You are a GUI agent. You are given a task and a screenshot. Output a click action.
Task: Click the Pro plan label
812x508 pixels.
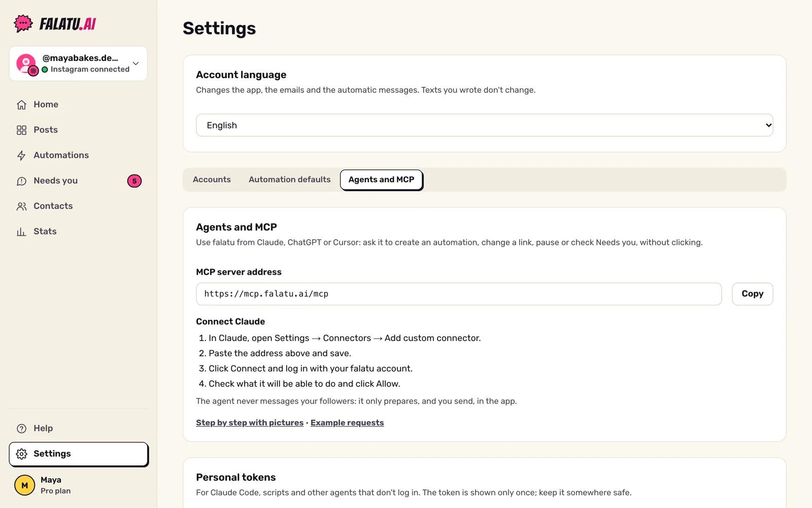click(x=55, y=491)
